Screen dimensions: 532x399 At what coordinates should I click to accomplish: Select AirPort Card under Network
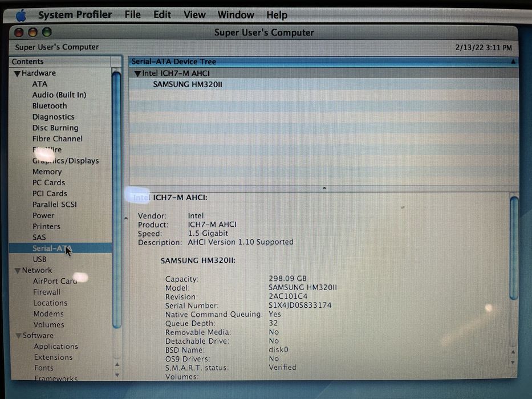click(55, 281)
